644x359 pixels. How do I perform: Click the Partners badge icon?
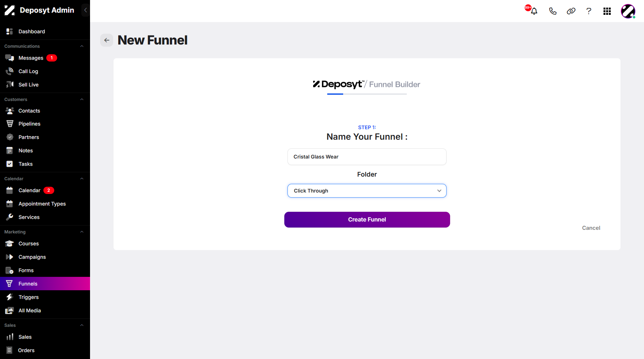(x=10, y=137)
